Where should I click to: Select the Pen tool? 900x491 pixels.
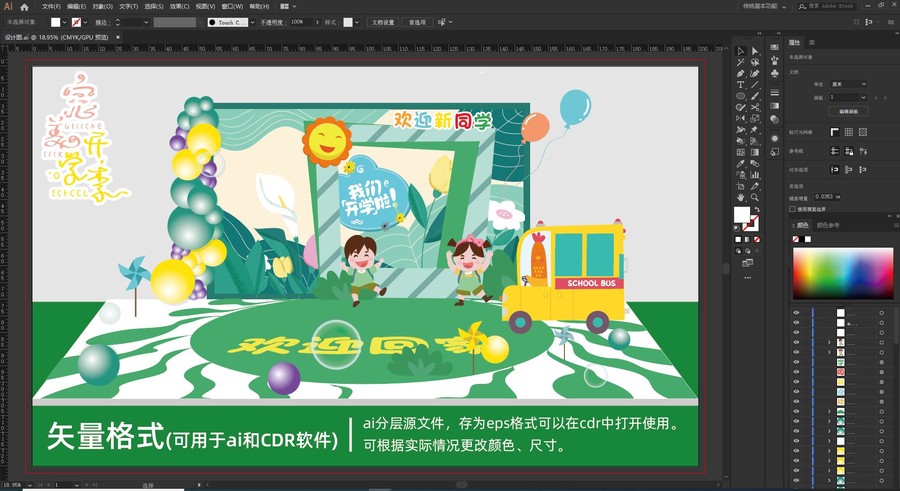click(740, 74)
